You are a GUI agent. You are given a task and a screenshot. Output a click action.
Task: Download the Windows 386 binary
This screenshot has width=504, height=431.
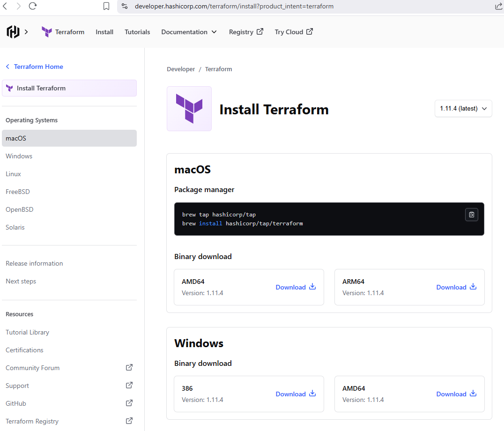point(296,394)
